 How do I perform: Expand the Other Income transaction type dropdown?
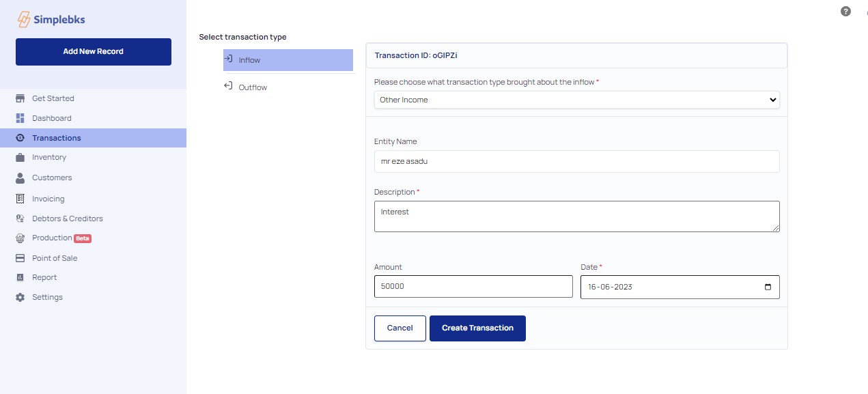point(577,100)
